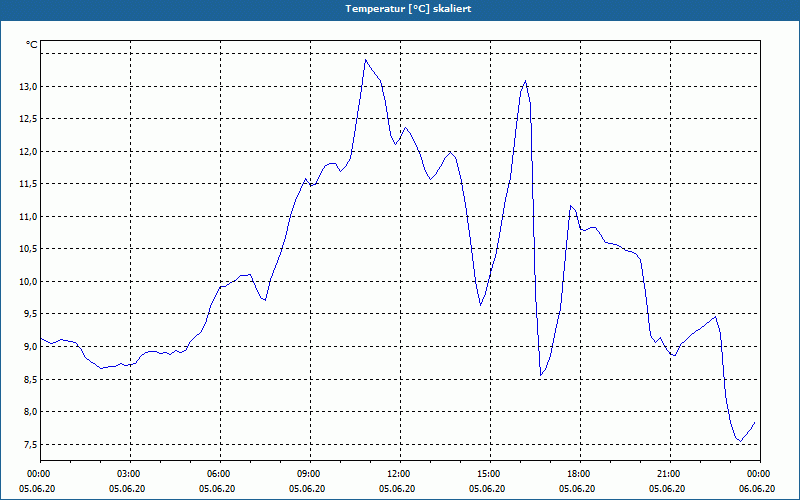The width and height of the screenshot is (800, 500).
Task: Select the '03:00' time label
Action: [x=131, y=474]
